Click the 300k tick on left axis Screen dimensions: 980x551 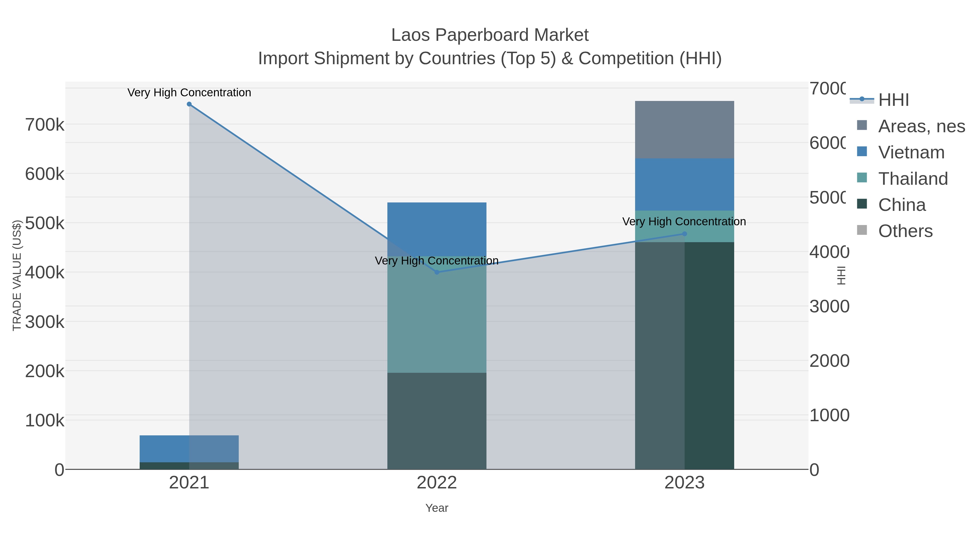point(45,322)
